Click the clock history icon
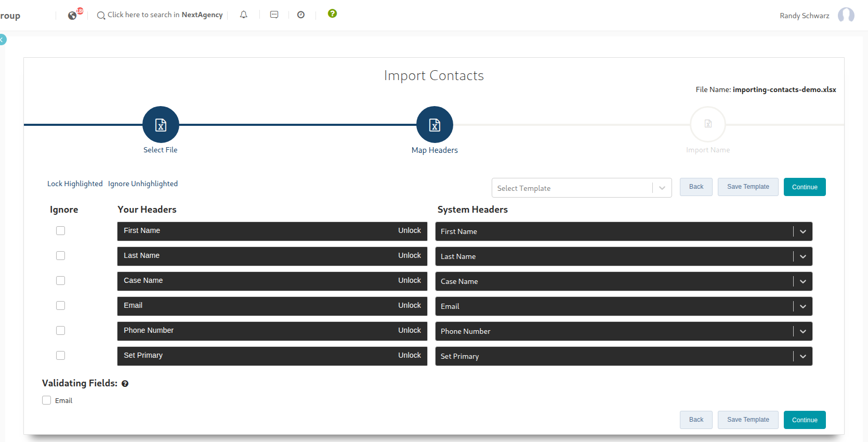This screenshot has width=868, height=442. pyautogui.click(x=301, y=15)
